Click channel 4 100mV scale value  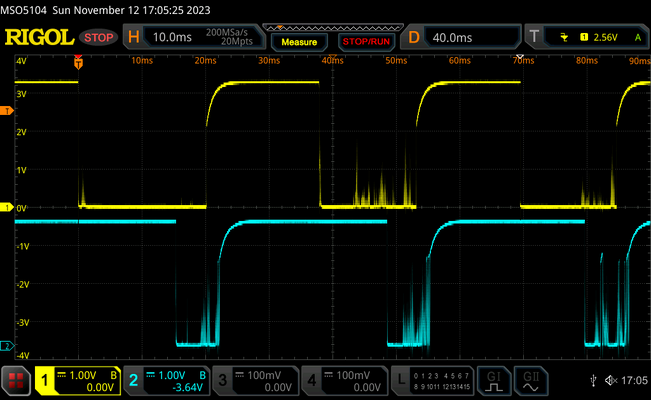click(x=353, y=375)
